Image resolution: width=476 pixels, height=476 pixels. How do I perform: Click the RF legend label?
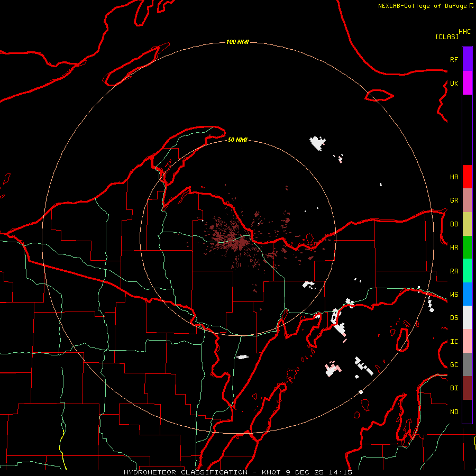tap(454, 59)
